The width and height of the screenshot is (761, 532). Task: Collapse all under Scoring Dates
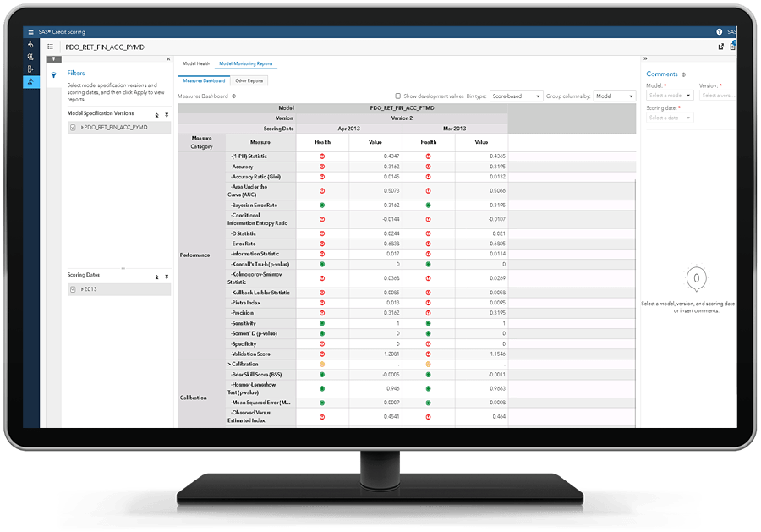tap(156, 277)
